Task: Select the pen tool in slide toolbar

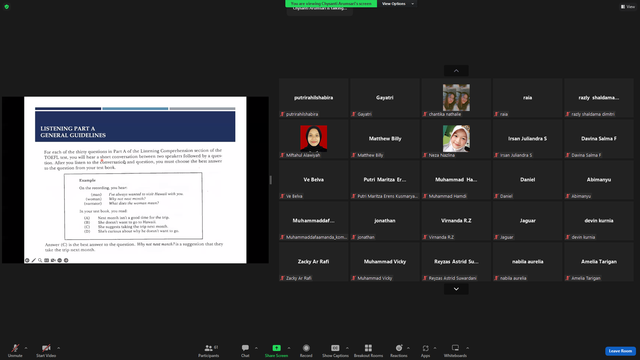Action: tap(33, 260)
